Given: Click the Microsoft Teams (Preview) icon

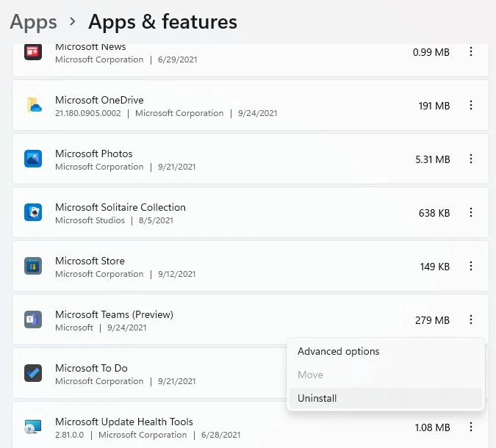Looking at the screenshot, I should click(33, 319).
